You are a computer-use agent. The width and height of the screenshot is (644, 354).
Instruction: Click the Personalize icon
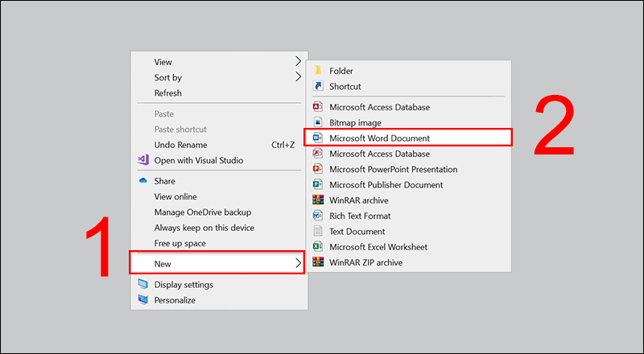tap(143, 300)
